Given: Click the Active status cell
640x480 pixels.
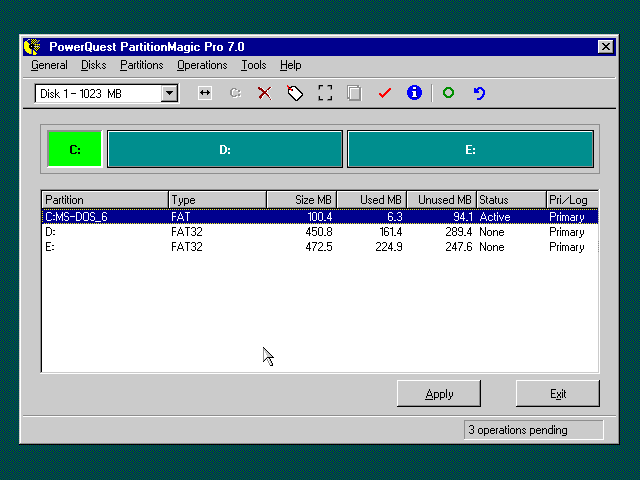Looking at the screenshot, I should [x=495, y=217].
